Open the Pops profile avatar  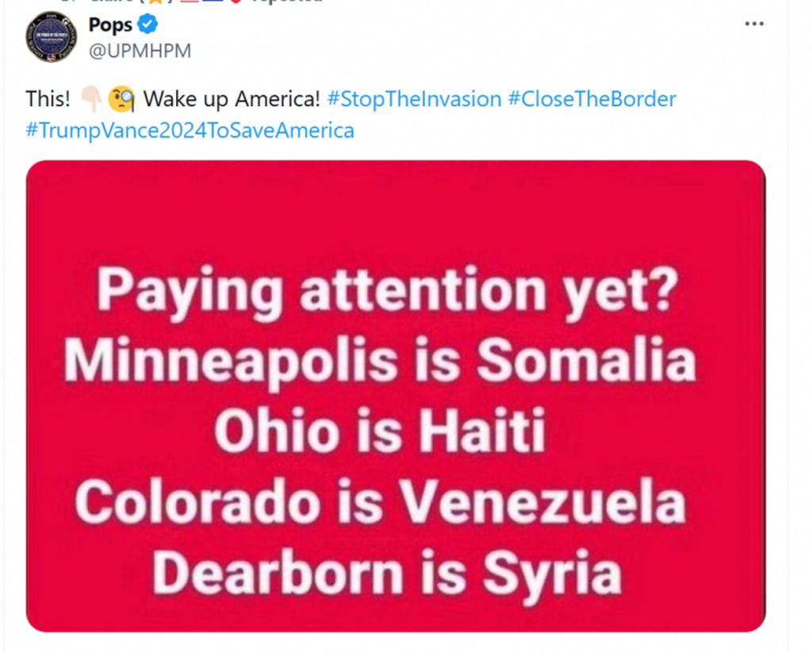point(51,36)
